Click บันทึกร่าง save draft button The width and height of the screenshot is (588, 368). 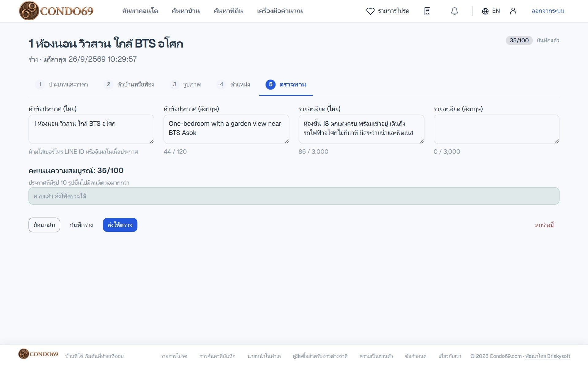click(x=81, y=225)
